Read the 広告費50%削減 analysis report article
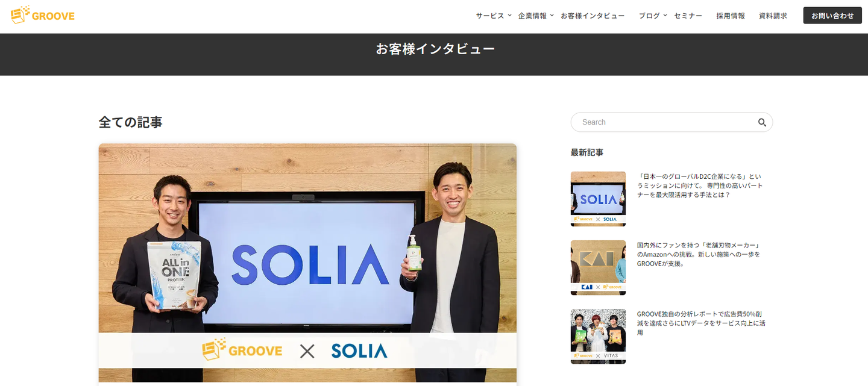This screenshot has height=386, width=868. [x=701, y=323]
